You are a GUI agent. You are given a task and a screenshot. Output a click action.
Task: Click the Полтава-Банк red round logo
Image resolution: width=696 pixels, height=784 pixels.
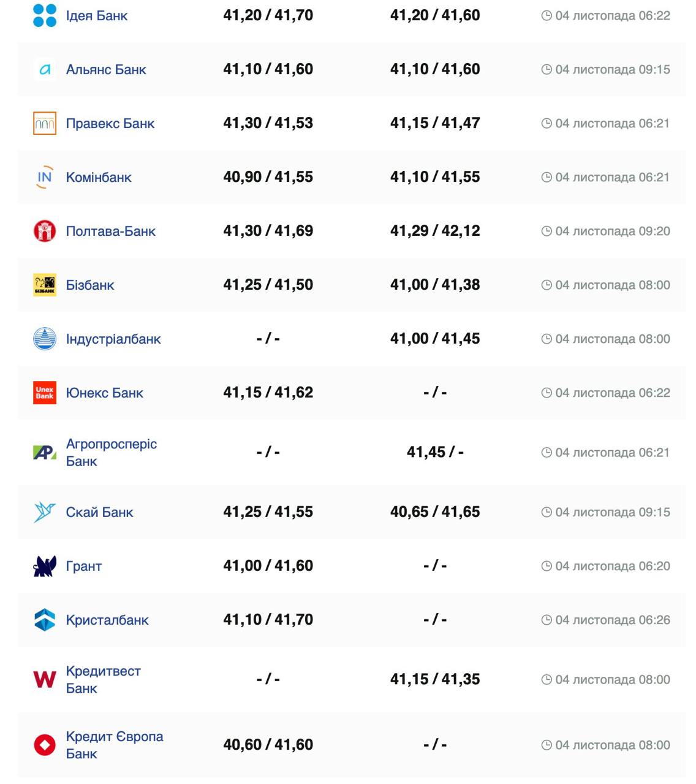(45, 231)
